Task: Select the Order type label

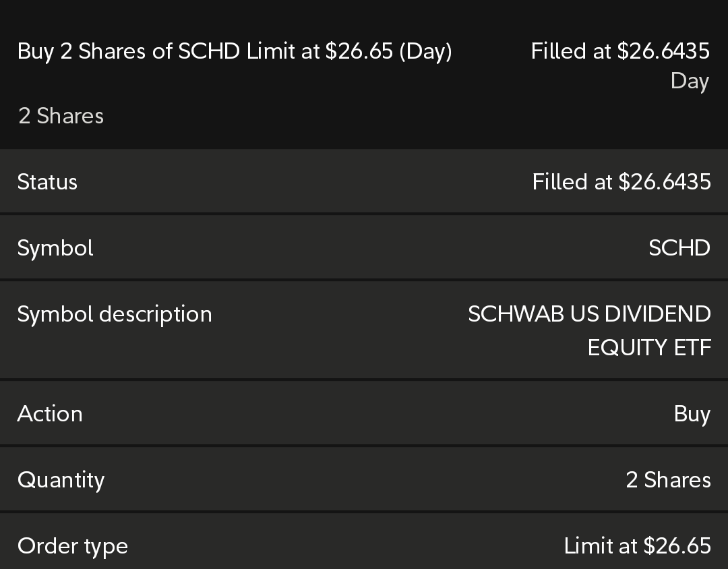Action: tap(72, 546)
